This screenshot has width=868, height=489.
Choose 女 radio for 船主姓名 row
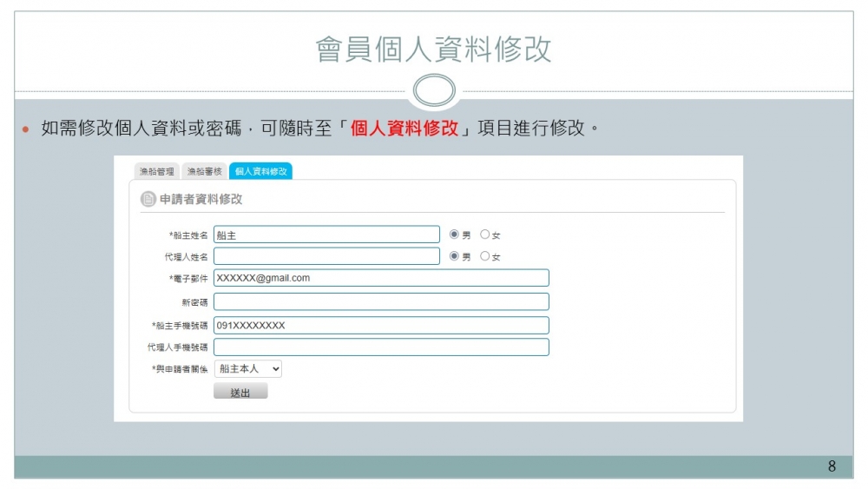pyautogui.click(x=485, y=235)
